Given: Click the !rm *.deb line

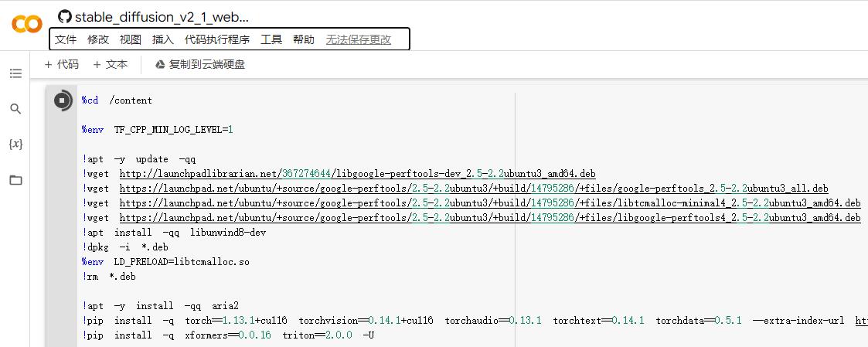Looking at the screenshot, I should (109, 276).
